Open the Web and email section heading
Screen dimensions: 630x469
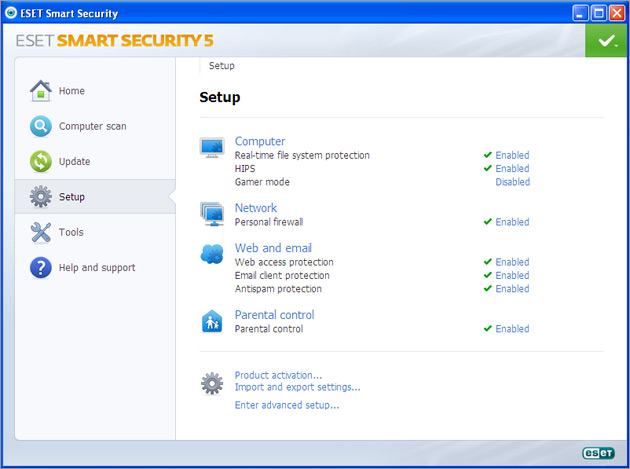273,248
